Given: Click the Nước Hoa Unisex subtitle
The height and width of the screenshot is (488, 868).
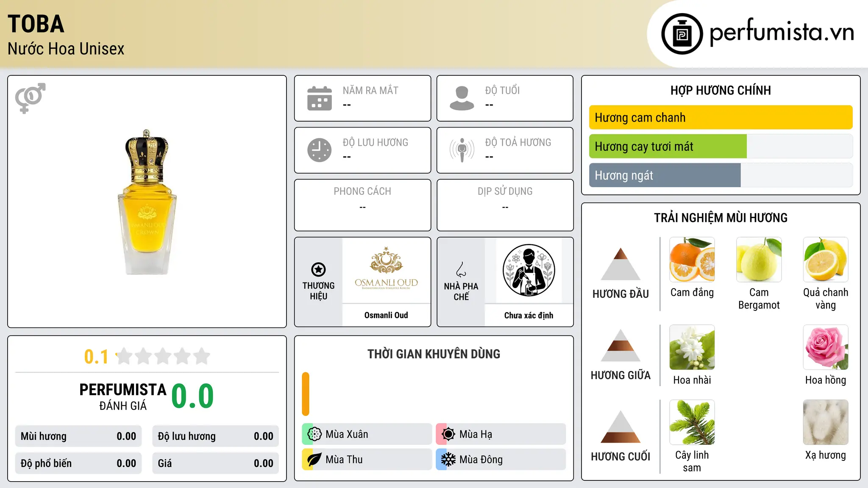Looking at the screenshot, I should point(66,49).
